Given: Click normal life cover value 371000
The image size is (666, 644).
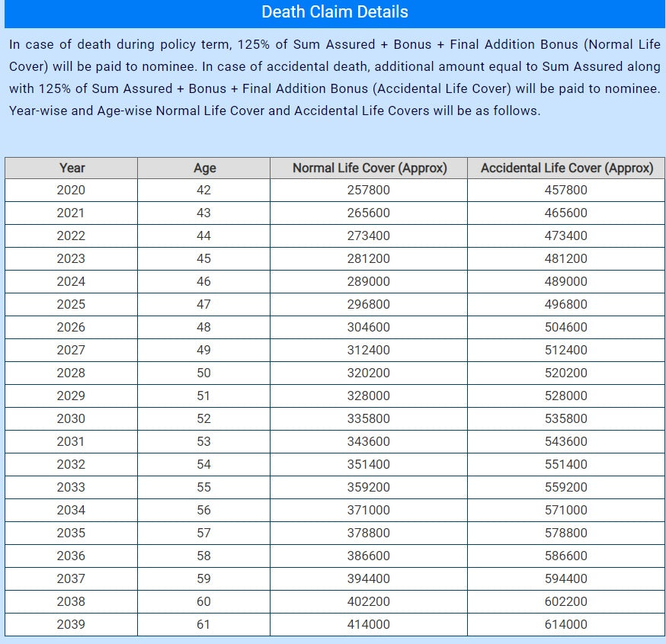Looking at the screenshot, I should [x=369, y=511].
